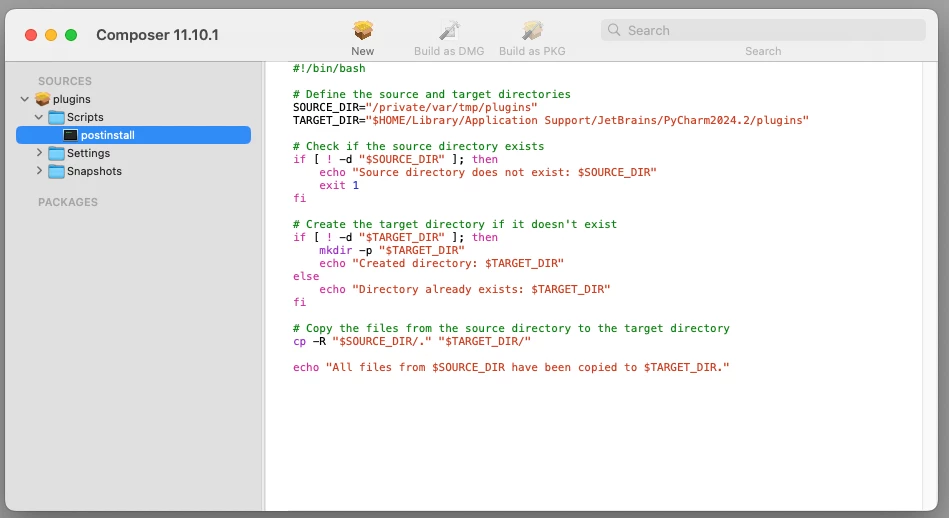This screenshot has height=518, width=949.
Task: Click the Settings folder icon
Action: click(56, 153)
